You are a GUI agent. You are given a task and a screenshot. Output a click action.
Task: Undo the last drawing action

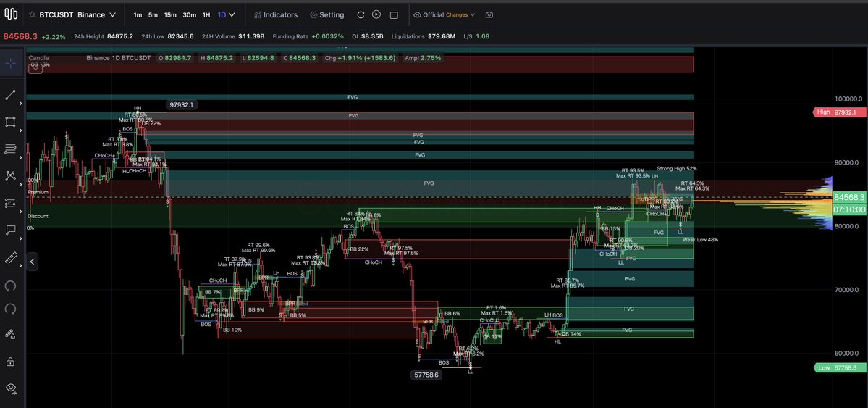[10, 286]
